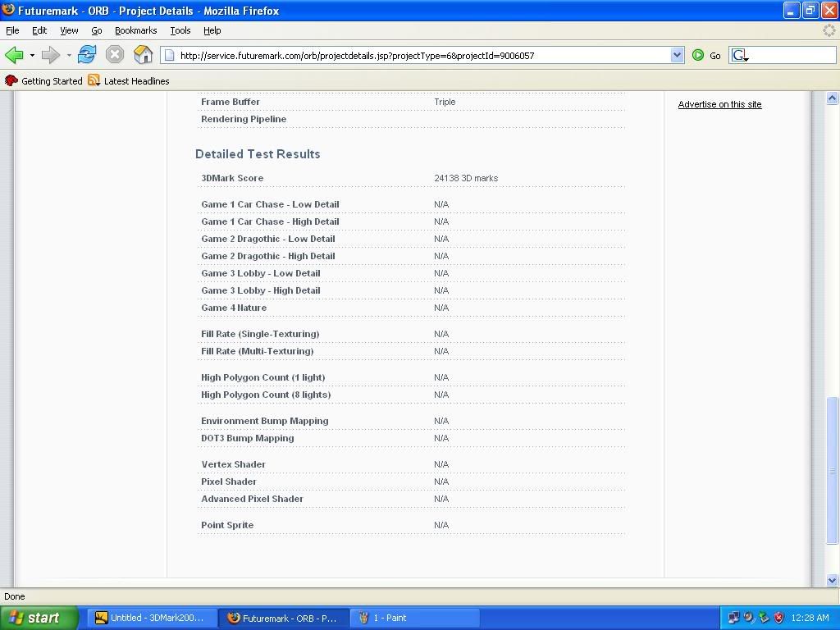Focus the URL address field
Screen dimensions: 840x630
point(423,55)
